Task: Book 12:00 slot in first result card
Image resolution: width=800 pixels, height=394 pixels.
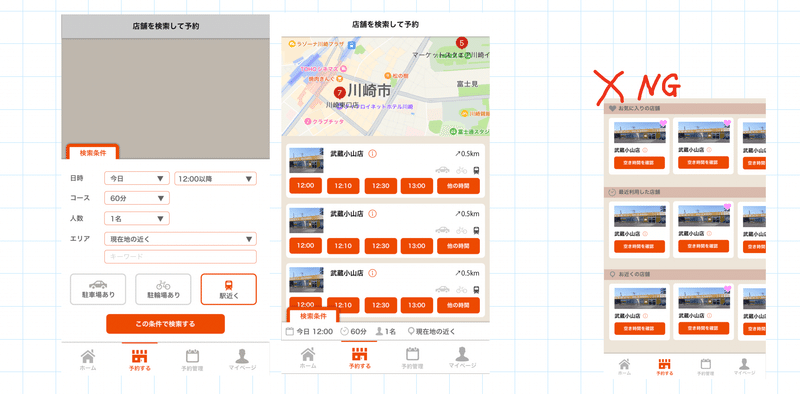Action: click(306, 186)
